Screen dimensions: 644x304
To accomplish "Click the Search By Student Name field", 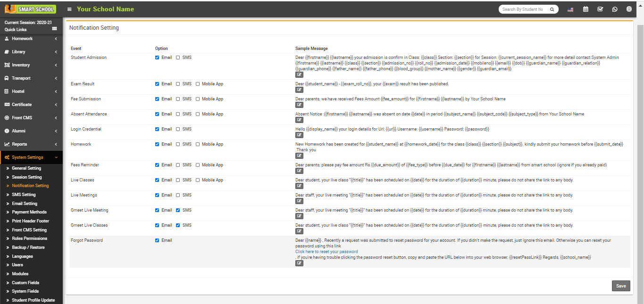I will point(522,9).
